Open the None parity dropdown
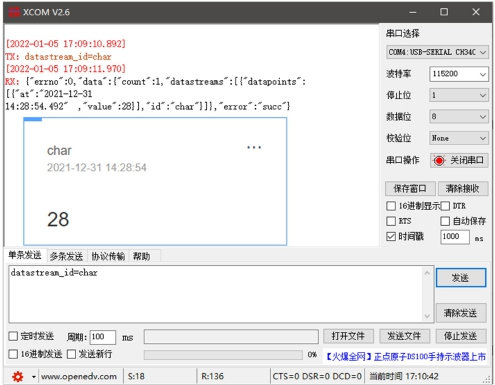The width and height of the screenshot is (495, 385). pyautogui.click(x=459, y=138)
